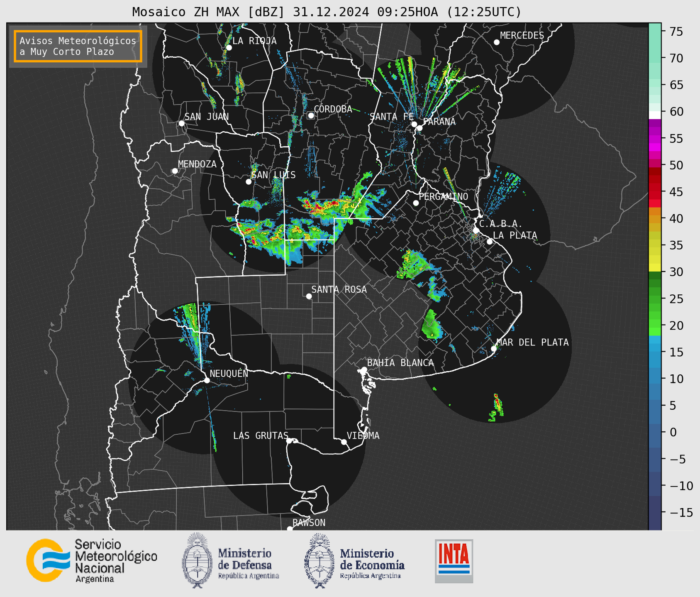The height and width of the screenshot is (597, 700).
Task: Click the INTA logo
Action: coord(454,561)
